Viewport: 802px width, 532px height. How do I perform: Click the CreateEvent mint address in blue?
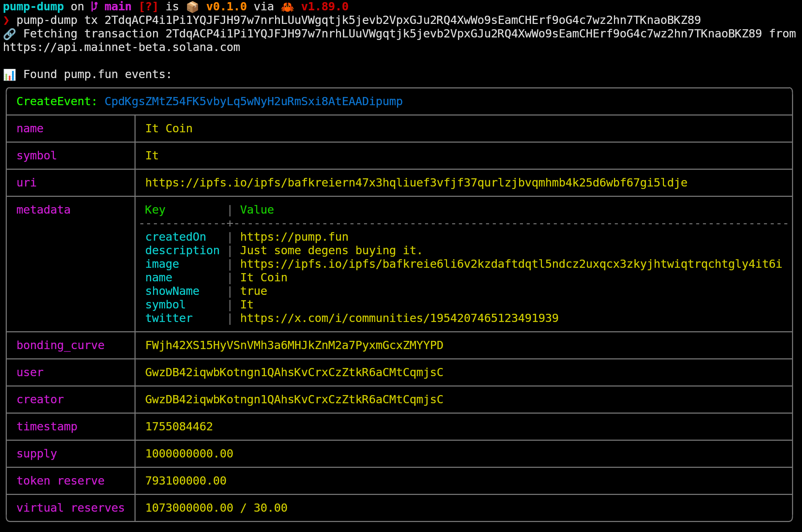(x=253, y=102)
